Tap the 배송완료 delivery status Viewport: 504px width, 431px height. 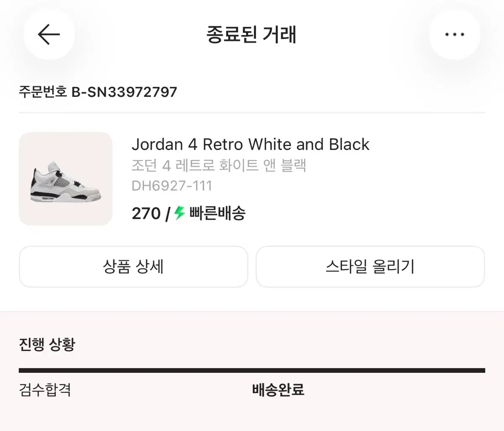[x=278, y=390]
